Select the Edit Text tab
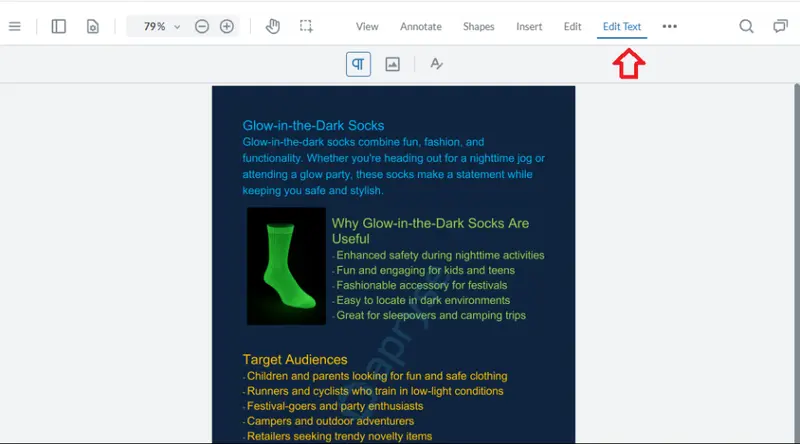Image resolution: width=800 pixels, height=444 pixels. click(x=621, y=27)
